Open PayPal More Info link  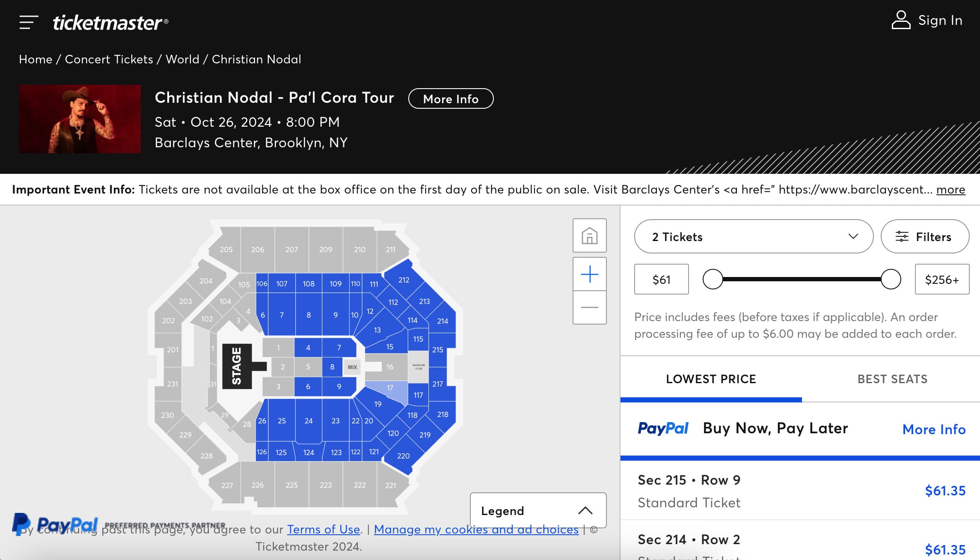[x=934, y=429]
